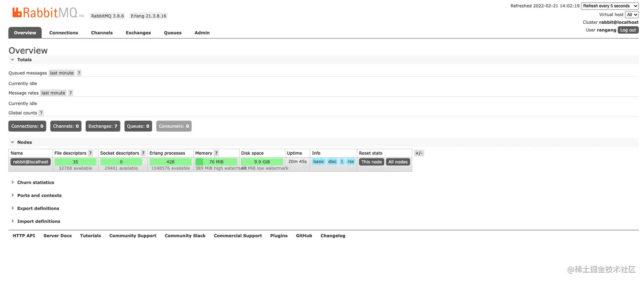Show Socket descriptors help tooltip
The image size is (644, 282).
143,153
